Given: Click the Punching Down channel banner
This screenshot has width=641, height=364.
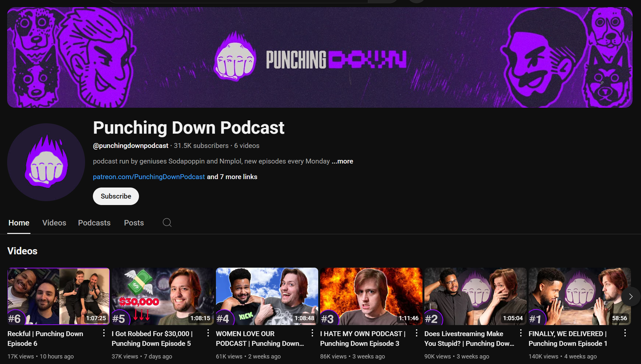Looking at the screenshot, I should point(320,57).
